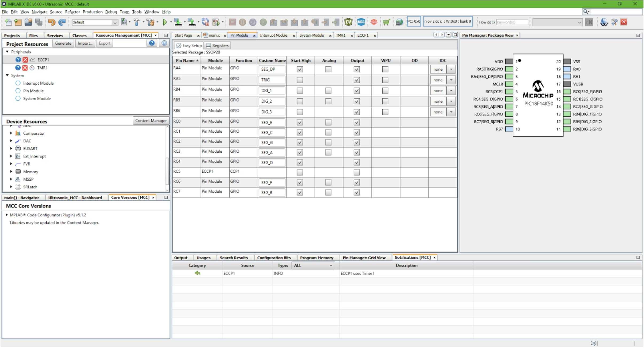Viewport: 644px width, 348px height.
Task: Click the Import... button
Action: click(85, 43)
